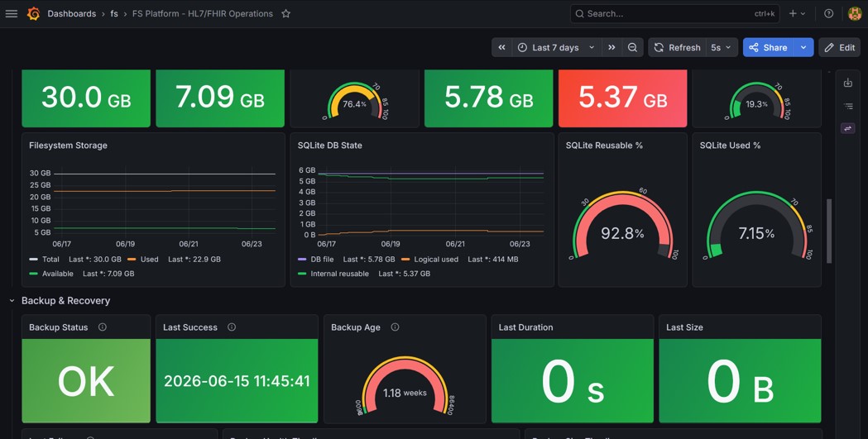This screenshot has height=439, width=868.
Task: Open the outline list icon in right sidebar
Action: [847, 106]
